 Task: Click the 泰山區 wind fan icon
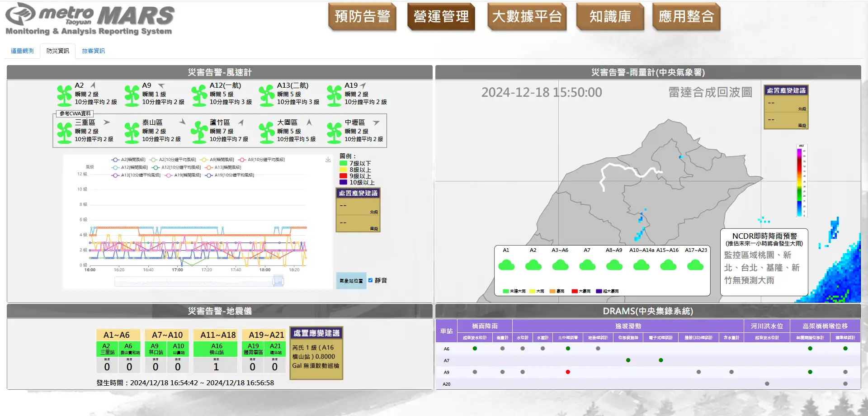(132, 132)
